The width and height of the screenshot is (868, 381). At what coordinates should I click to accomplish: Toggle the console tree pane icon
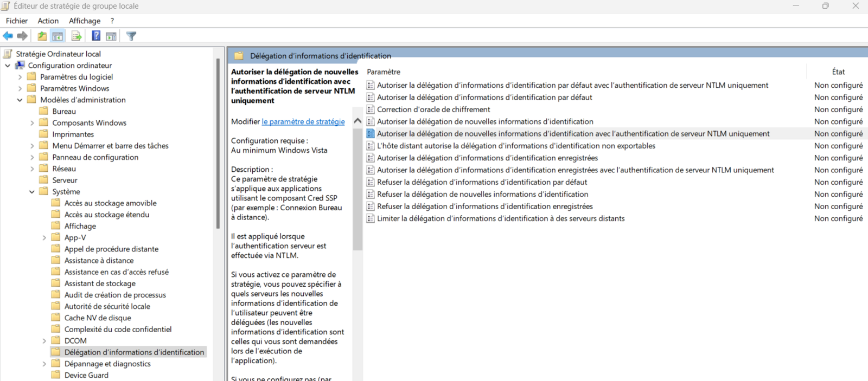58,36
